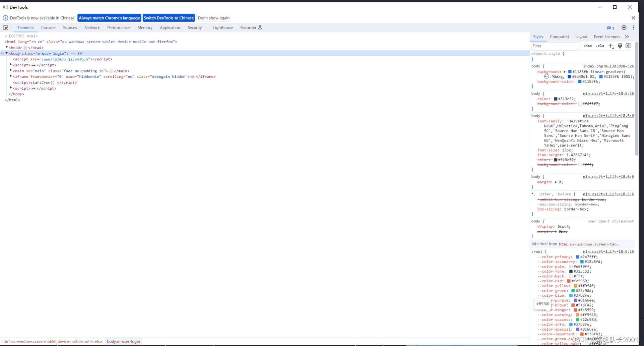This screenshot has width=644, height=346.
Task: Open the --color-purple #8166ee swatch
Action: (575, 300)
